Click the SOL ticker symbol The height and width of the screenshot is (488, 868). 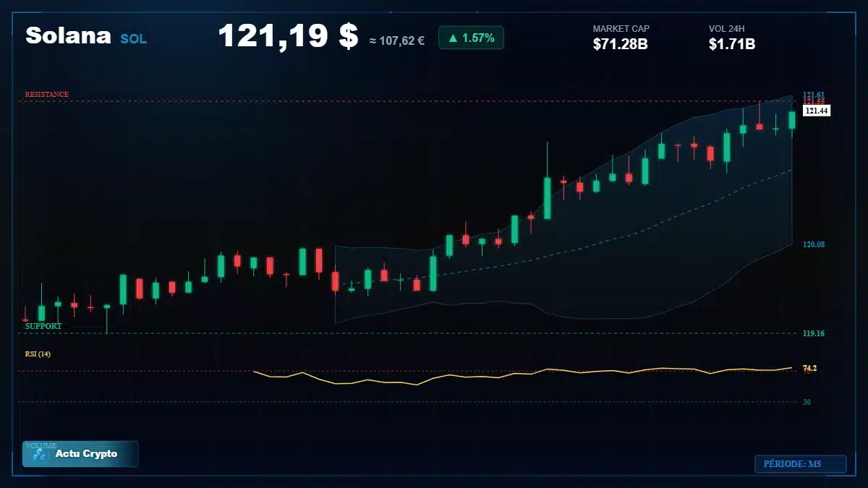133,39
